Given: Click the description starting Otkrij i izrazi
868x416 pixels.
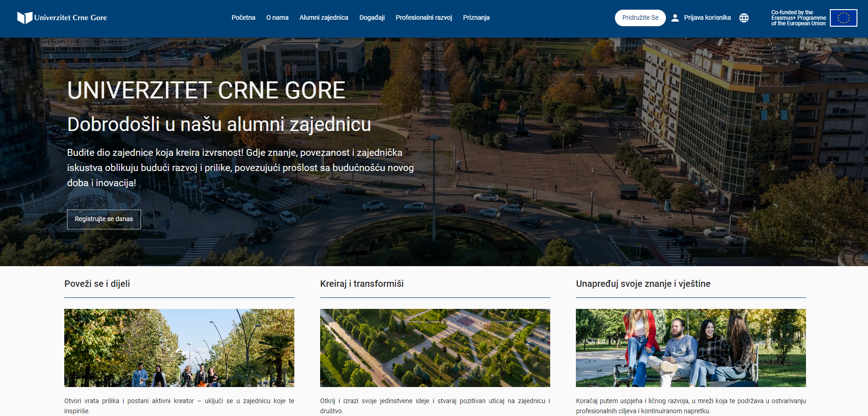Looking at the screenshot, I should (435, 406).
